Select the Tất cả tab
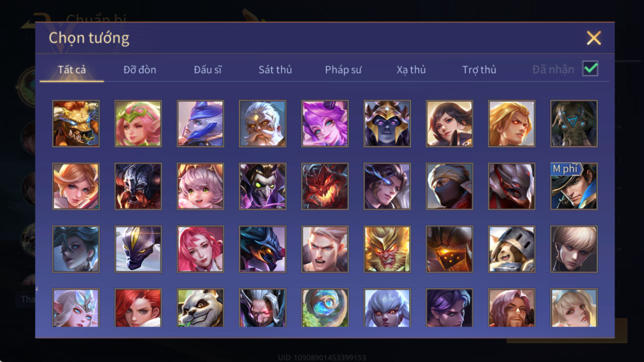Viewport: 644px width, 362px height. tap(72, 69)
